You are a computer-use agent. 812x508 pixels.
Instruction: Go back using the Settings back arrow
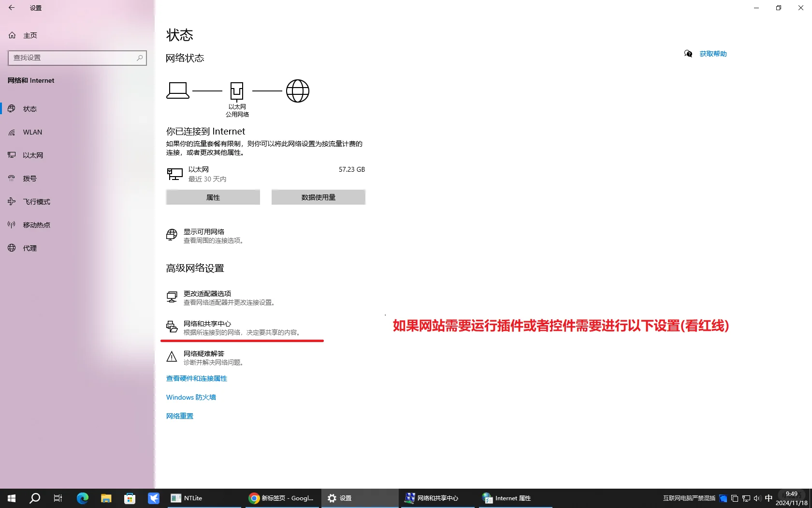tap(12, 8)
